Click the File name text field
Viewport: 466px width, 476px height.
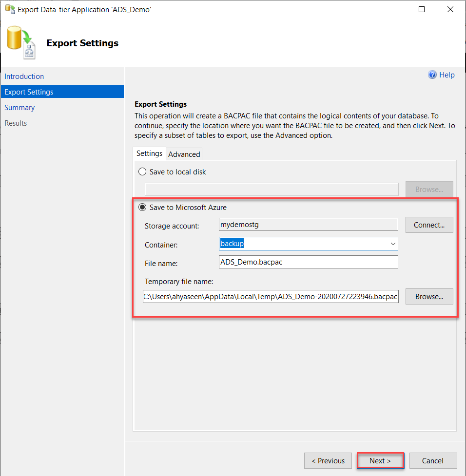(x=309, y=262)
